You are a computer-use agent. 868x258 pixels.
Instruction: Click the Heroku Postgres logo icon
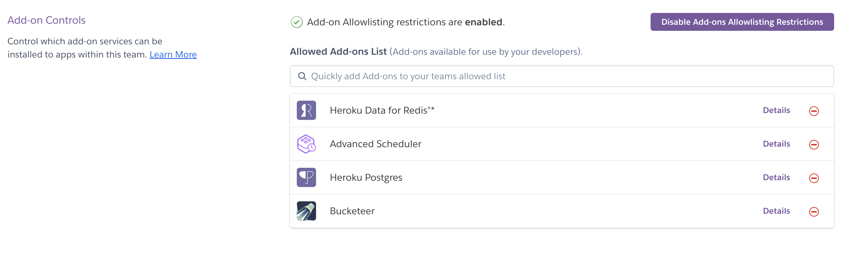(x=306, y=178)
